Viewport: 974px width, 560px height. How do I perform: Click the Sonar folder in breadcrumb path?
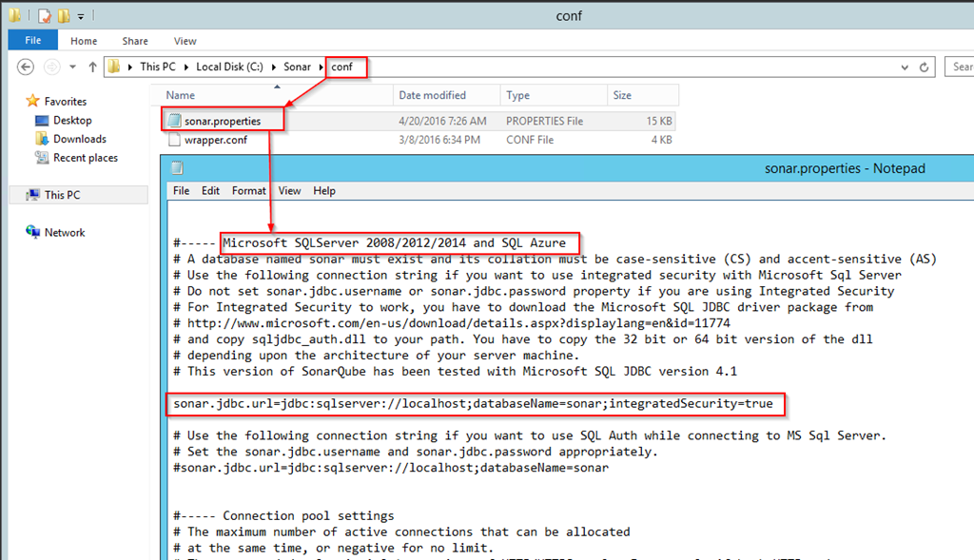(297, 67)
